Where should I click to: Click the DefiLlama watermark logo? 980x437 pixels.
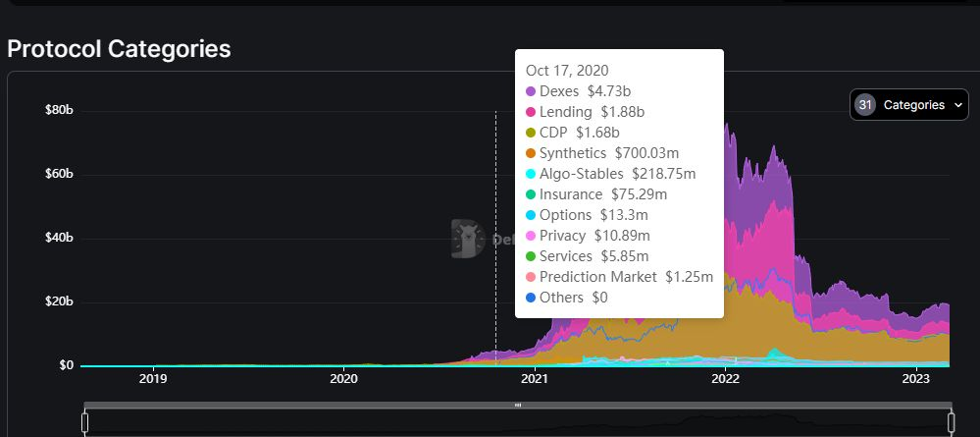(468, 239)
